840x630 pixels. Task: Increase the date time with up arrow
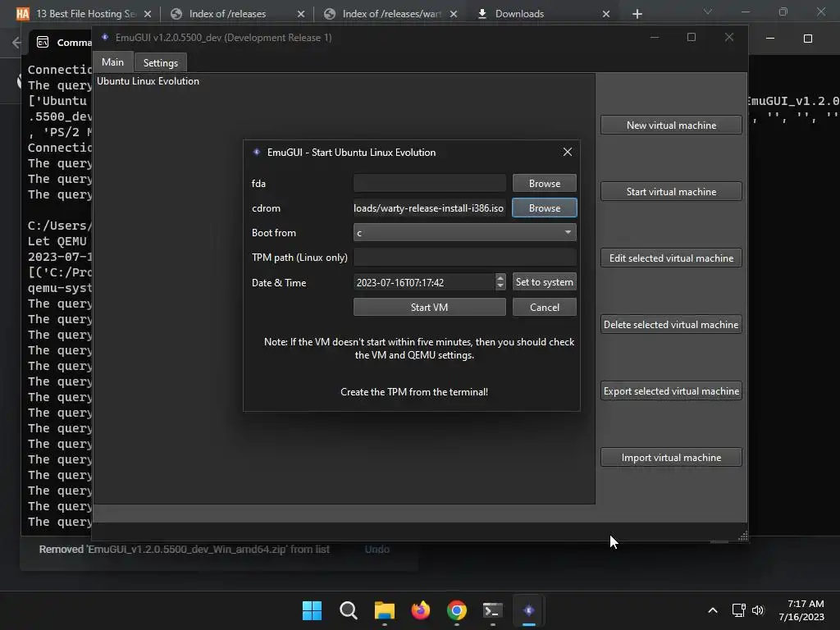(500, 278)
